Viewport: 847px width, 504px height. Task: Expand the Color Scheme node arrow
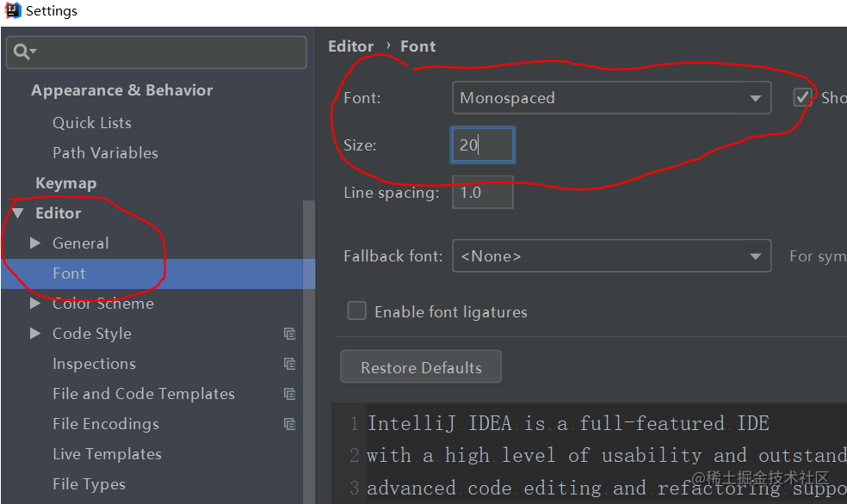point(35,304)
